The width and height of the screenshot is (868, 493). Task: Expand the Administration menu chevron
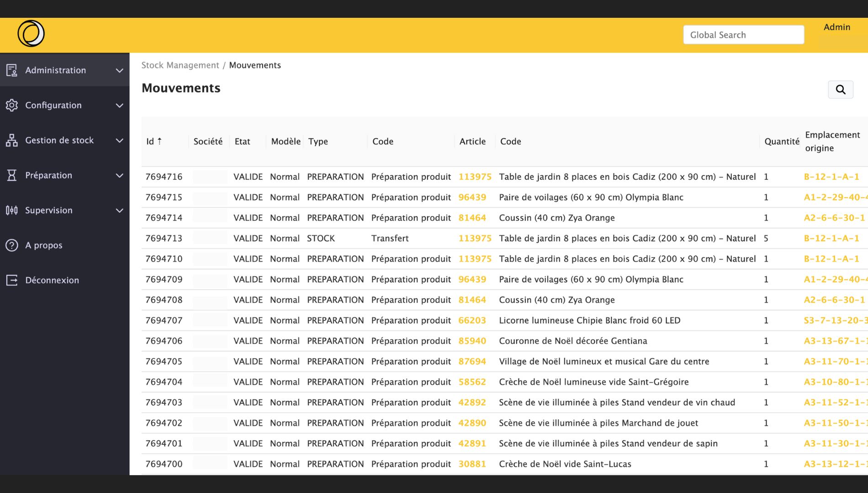119,71
